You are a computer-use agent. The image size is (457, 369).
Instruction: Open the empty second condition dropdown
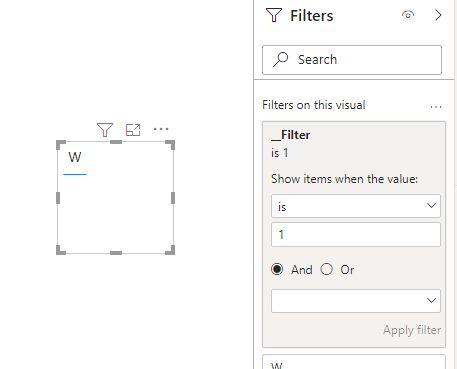(356, 301)
